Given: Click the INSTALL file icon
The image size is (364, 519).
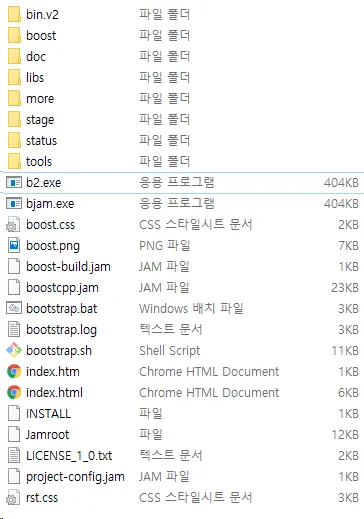Looking at the screenshot, I should tap(14, 414).
